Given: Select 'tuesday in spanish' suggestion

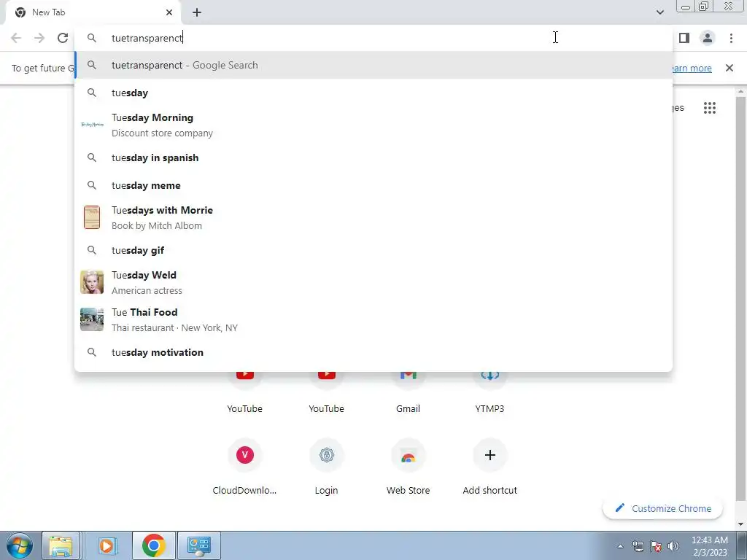Looking at the screenshot, I should (x=373, y=157).
